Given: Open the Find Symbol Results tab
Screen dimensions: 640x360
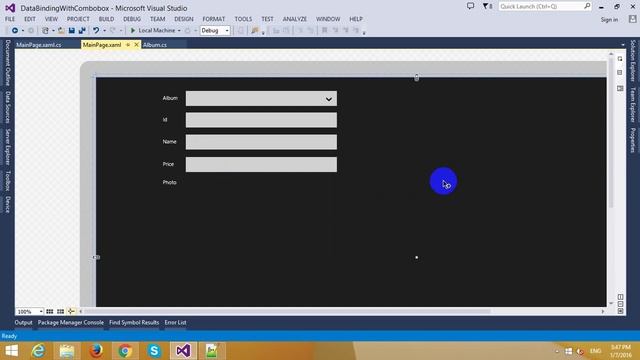Looking at the screenshot, I should (x=134, y=322).
